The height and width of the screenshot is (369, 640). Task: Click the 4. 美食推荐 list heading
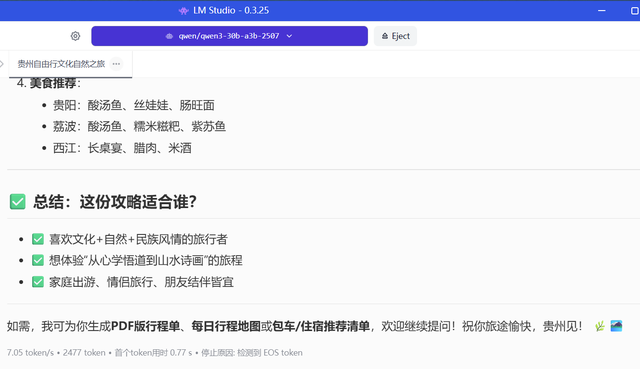point(49,83)
